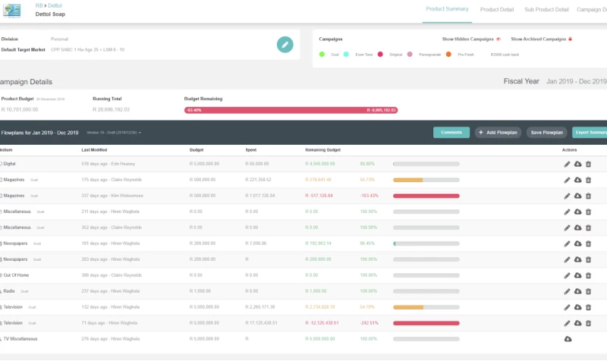Edit Miscellaneous row from 211 days ago
Viewport: 607px width, 364px height.
tap(567, 212)
